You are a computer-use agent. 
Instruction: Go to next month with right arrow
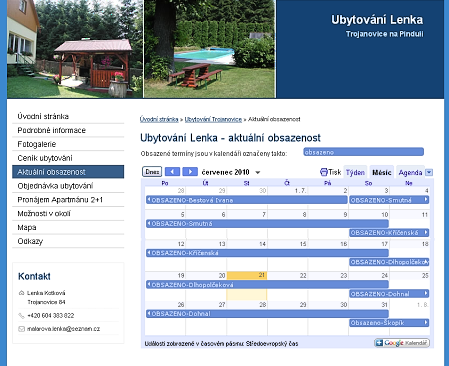[x=190, y=172]
